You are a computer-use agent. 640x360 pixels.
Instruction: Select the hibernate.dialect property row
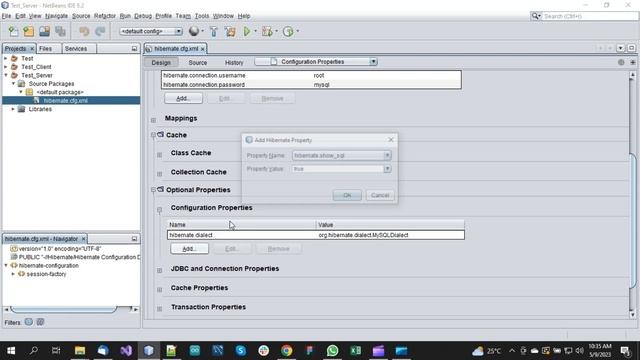click(316, 235)
